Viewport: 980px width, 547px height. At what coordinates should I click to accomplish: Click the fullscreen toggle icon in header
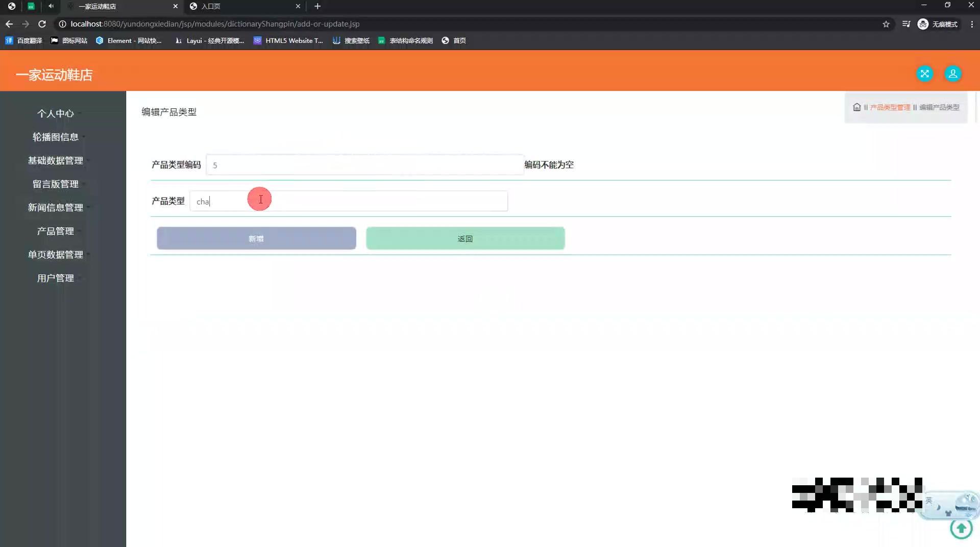coord(924,74)
